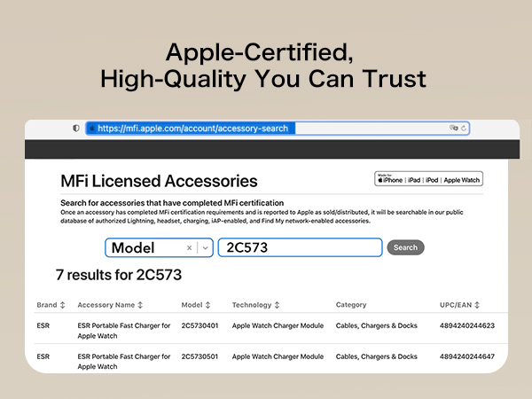
Task: Select the mfi.apple.com URL in address bar
Action: 193,129
